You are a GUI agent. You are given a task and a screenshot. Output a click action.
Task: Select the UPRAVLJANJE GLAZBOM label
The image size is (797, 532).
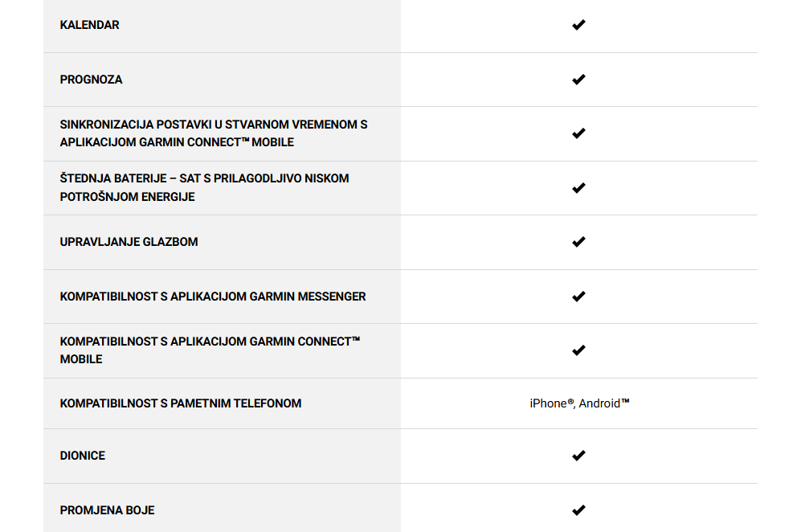129,242
